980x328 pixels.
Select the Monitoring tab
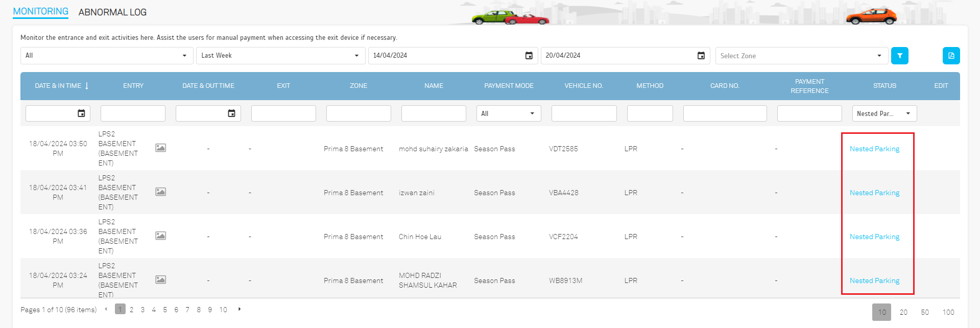tap(40, 11)
